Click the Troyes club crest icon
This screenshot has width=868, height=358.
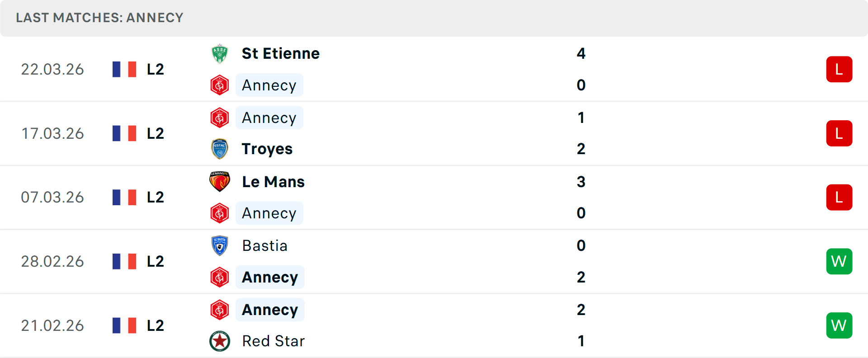(220, 149)
